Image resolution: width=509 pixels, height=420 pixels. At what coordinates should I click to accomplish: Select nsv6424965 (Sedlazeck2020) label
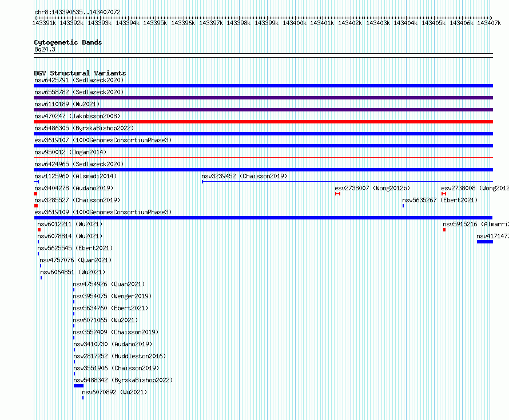79,164
